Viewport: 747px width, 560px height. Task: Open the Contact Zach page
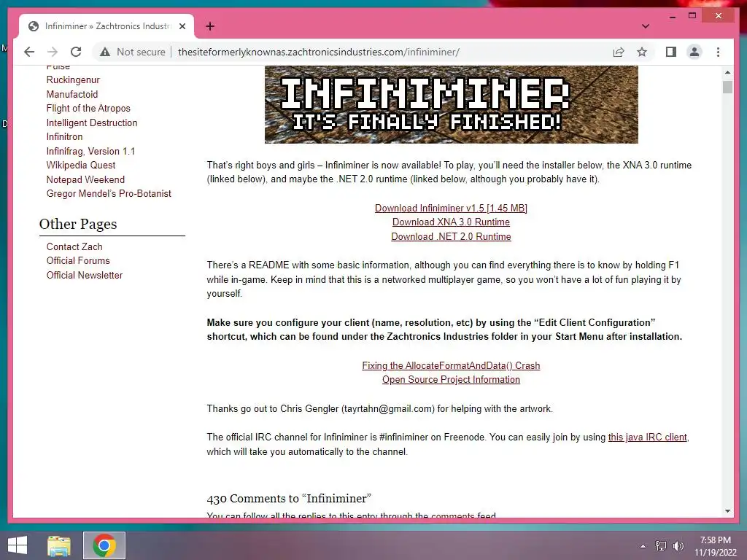pos(74,246)
